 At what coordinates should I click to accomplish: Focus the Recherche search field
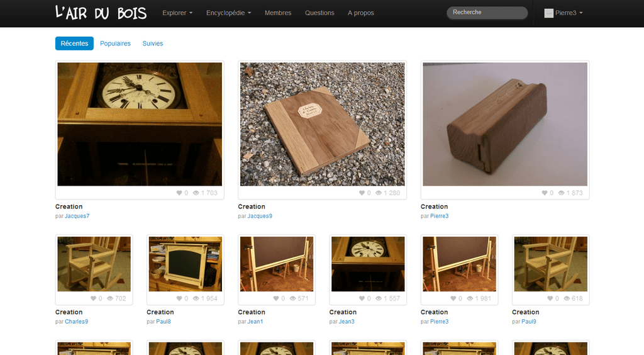(487, 13)
